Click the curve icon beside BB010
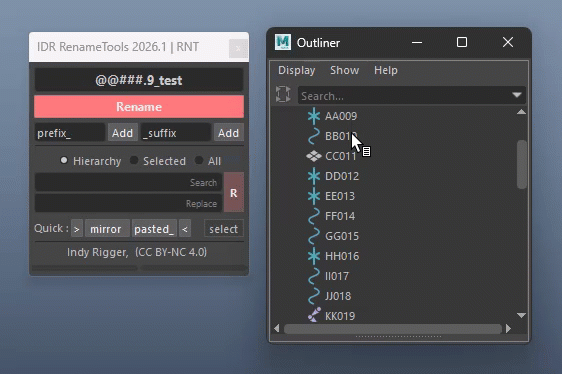 point(314,136)
